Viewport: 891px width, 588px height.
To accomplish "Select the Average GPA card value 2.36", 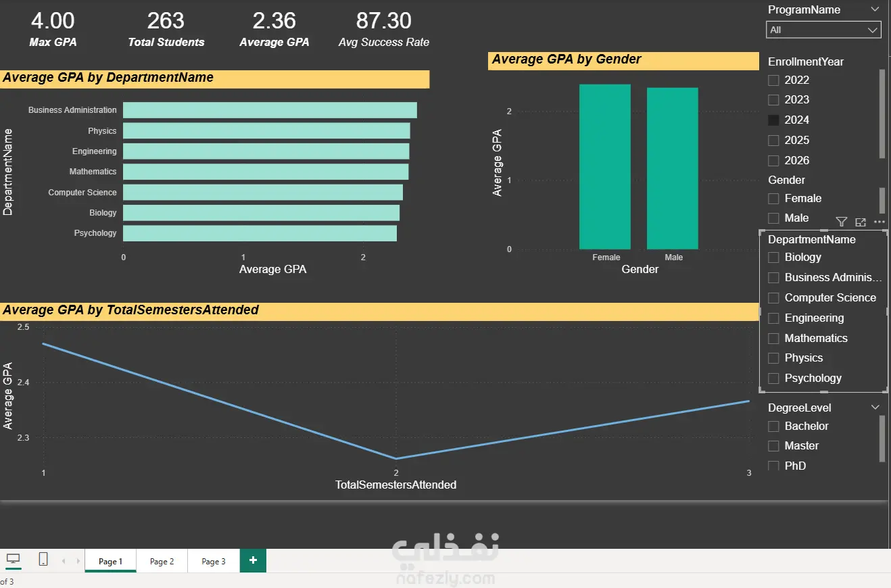I will 274,21.
